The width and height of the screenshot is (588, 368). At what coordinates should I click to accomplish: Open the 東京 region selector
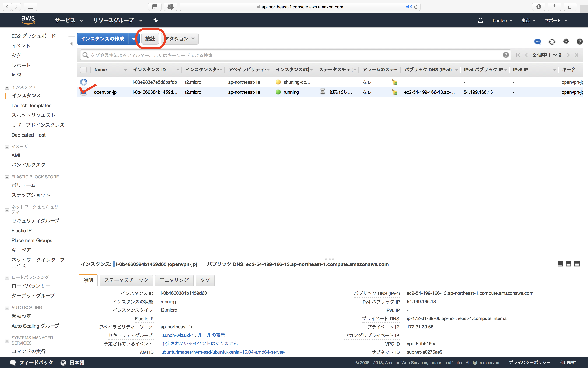(x=528, y=21)
